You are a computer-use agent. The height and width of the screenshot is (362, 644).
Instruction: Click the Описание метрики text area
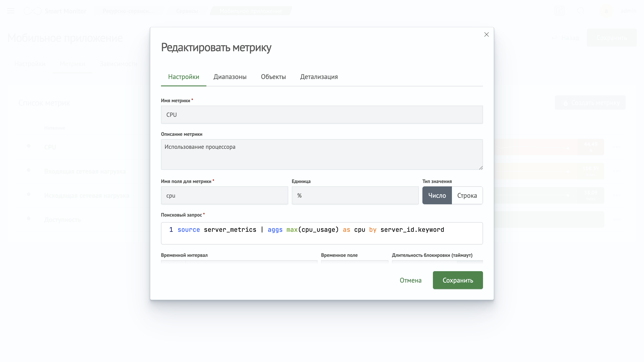322,154
